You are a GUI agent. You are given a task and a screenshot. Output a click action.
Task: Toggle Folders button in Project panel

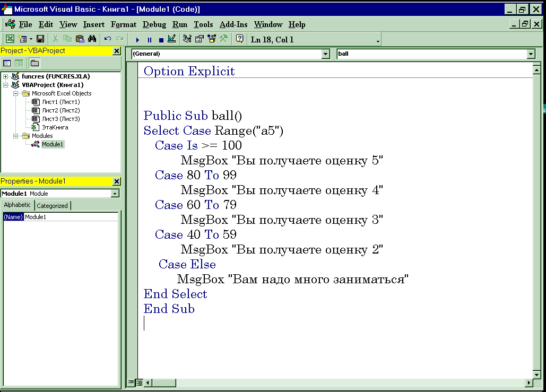tap(34, 63)
